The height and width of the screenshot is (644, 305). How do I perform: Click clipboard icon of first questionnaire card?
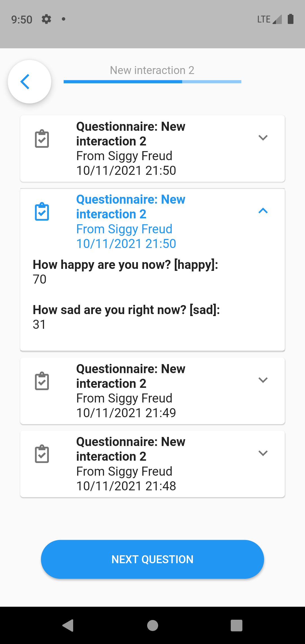(x=42, y=139)
